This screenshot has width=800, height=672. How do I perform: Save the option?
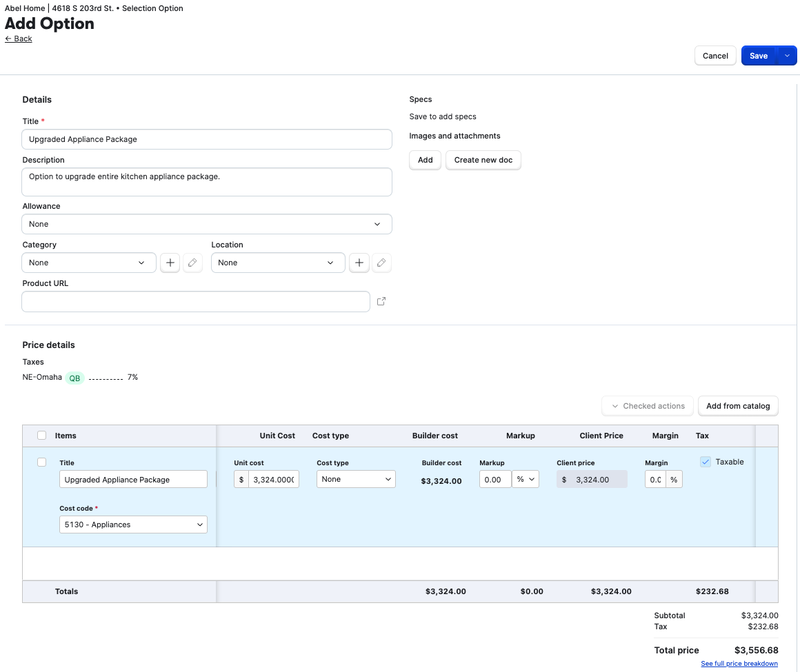point(758,56)
